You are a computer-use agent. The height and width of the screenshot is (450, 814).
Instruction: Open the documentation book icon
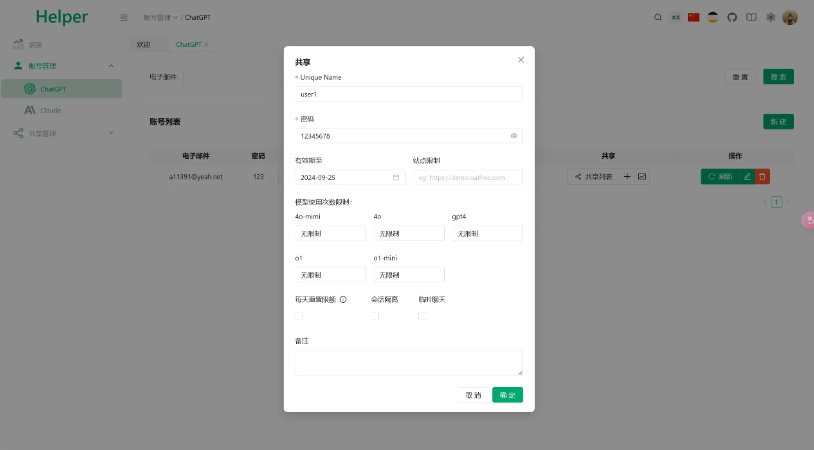pyautogui.click(x=751, y=17)
